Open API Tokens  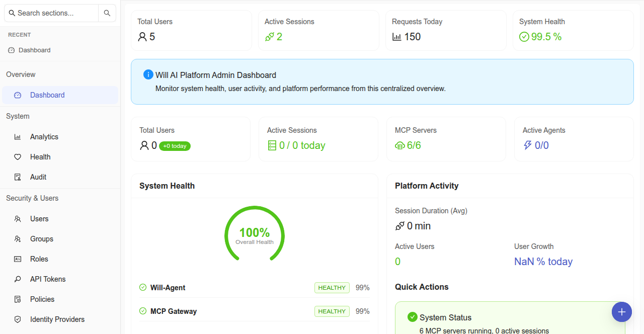tap(60, 279)
